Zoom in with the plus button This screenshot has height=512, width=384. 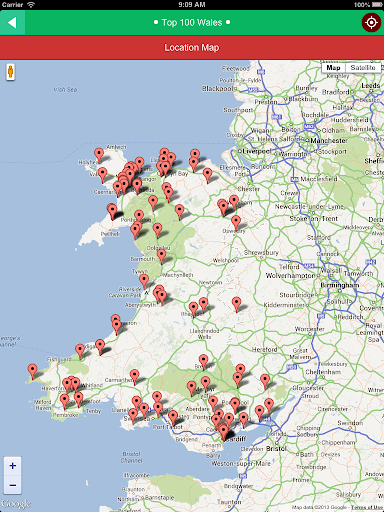click(x=13, y=466)
